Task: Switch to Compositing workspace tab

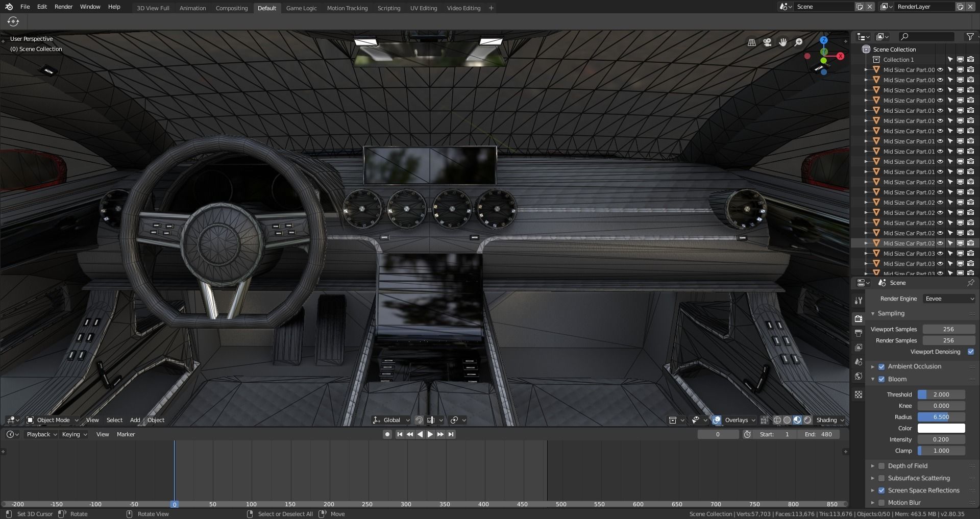Action: pos(232,8)
